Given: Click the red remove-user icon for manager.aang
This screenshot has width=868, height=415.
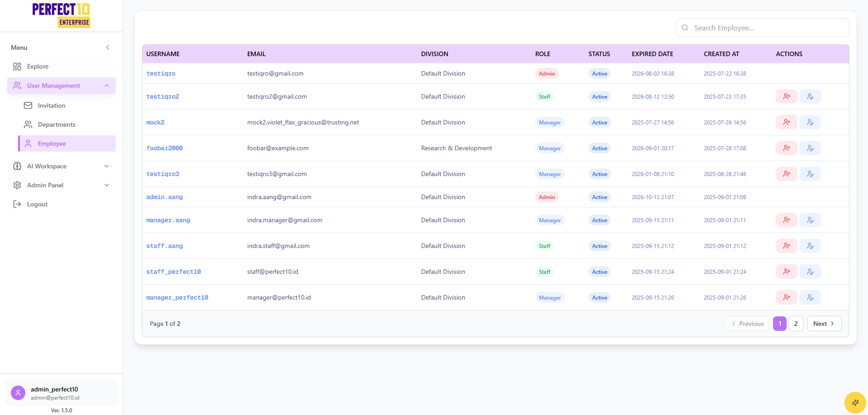Looking at the screenshot, I should 787,220.
